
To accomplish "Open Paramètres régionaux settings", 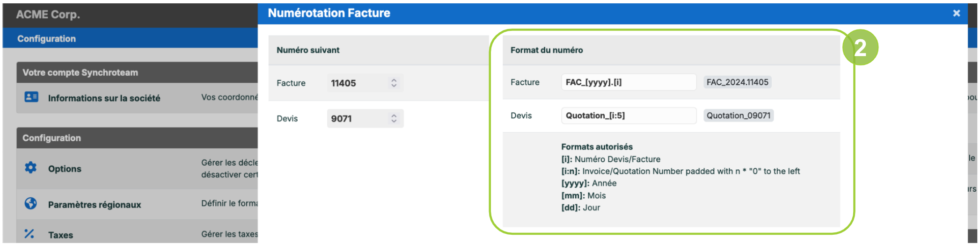I will 95,205.
